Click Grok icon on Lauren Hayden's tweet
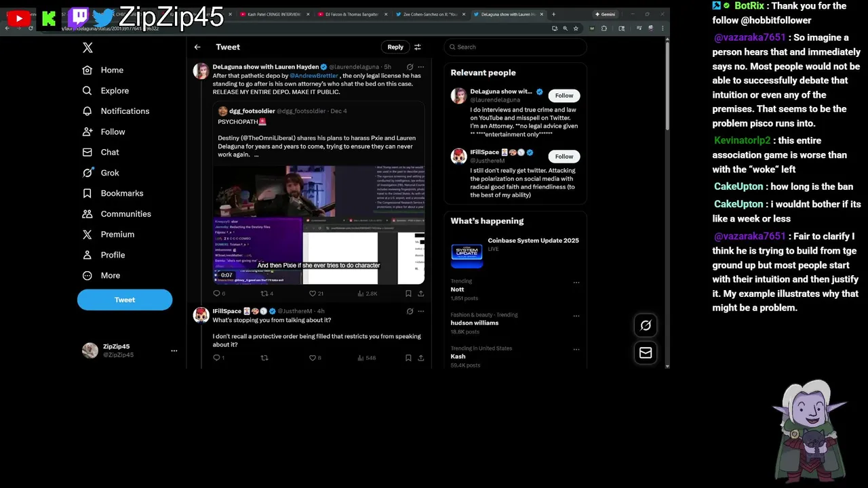 [410, 67]
